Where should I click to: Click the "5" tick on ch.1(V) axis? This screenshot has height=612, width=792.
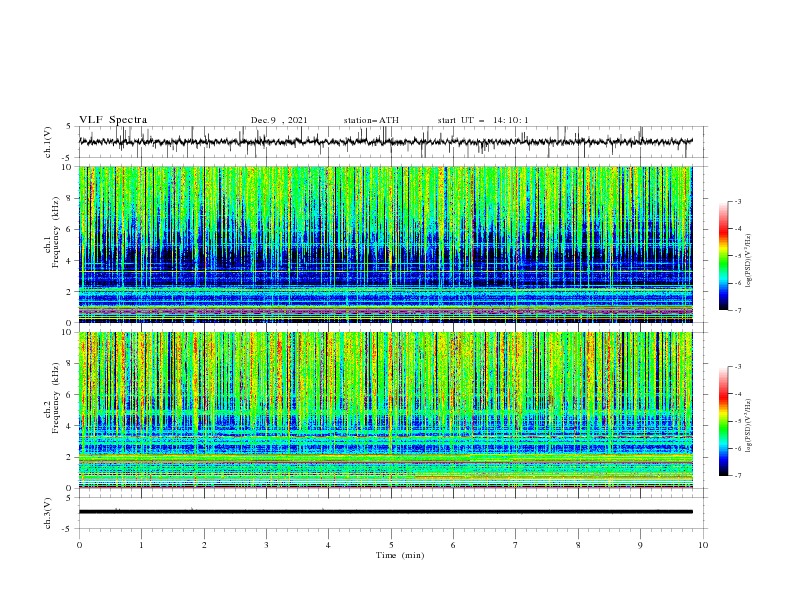click(70, 127)
